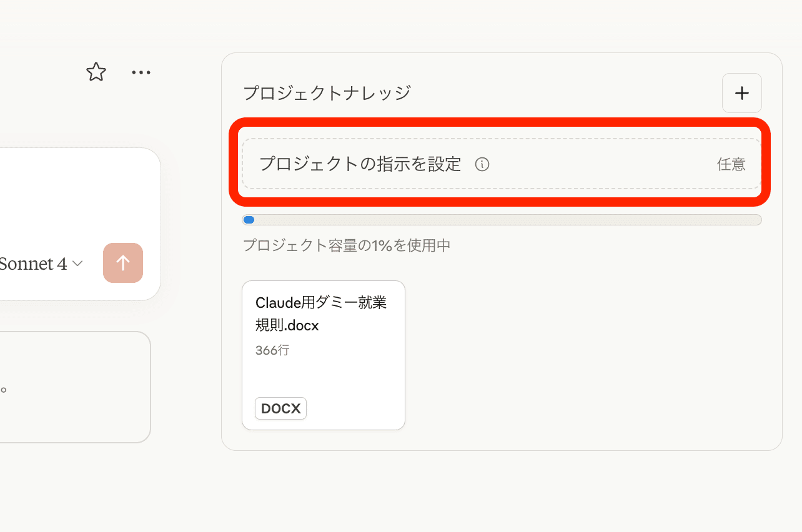Click the info icon beside プロジェクトの指示を設定
802x532 pixels.
click(x=482, y=164)
